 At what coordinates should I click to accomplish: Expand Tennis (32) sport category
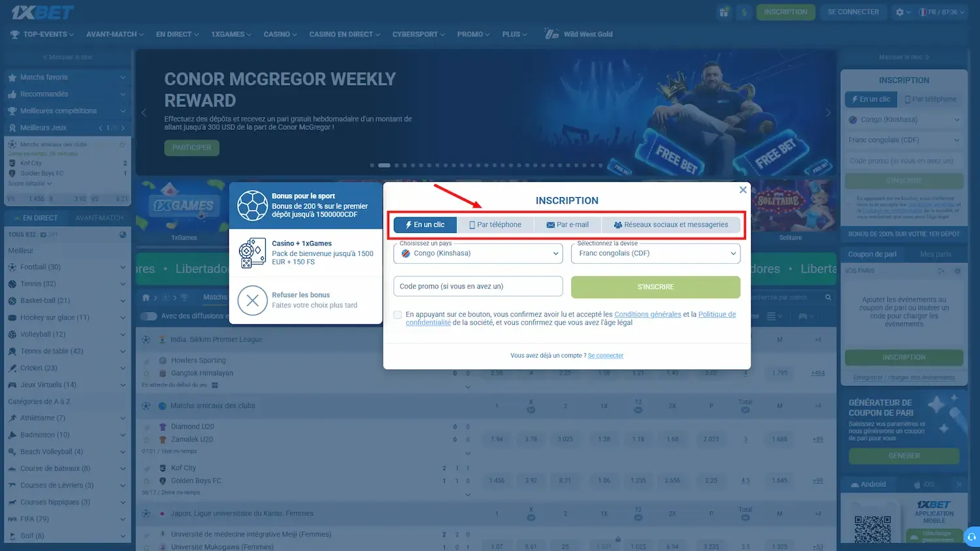67,284
